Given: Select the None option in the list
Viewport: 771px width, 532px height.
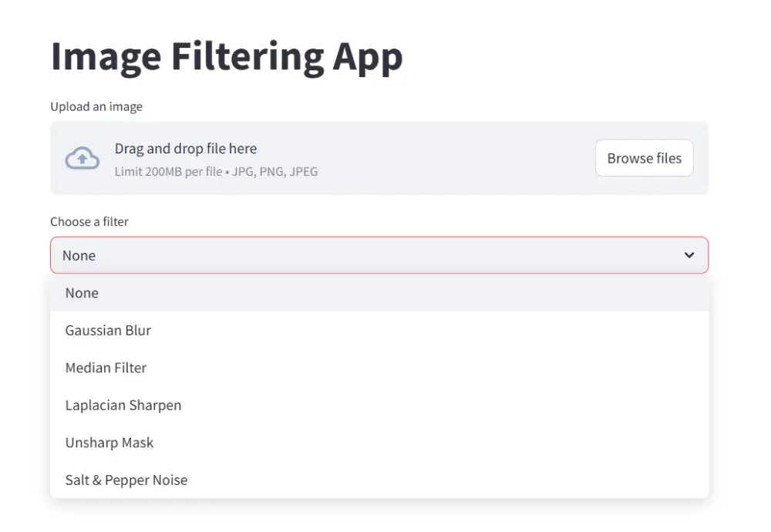Looking at the screenshot, I should [82, 293].
